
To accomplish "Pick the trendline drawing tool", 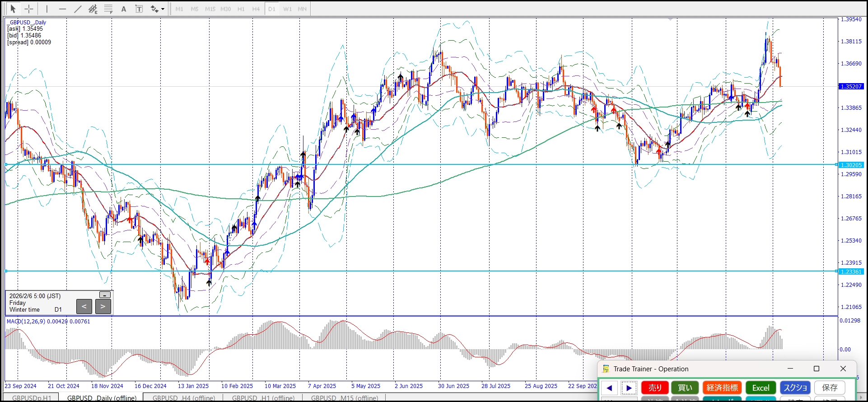I will point(78,9).
